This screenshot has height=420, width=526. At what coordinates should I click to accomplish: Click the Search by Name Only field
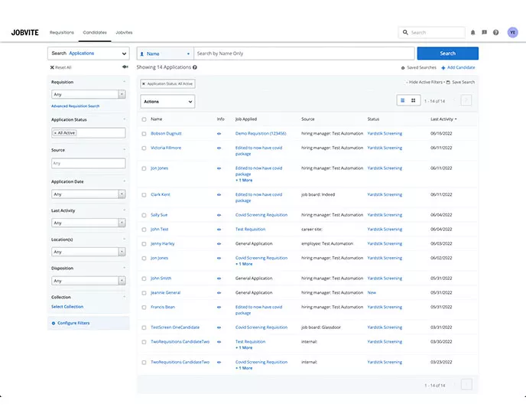(x=304, y=54)
